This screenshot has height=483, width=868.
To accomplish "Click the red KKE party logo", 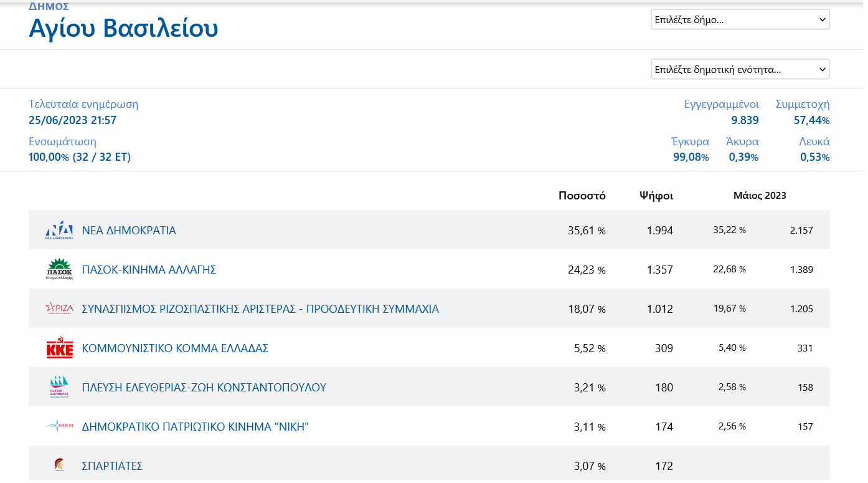I will pos(59,348).
